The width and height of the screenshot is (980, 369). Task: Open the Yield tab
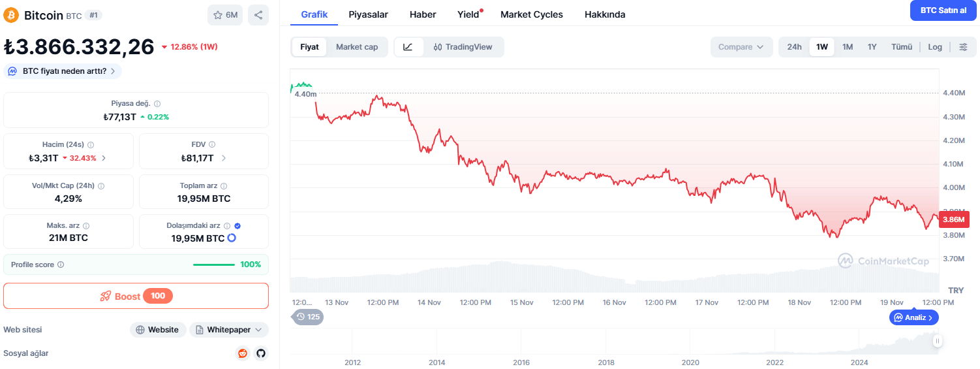(468, 14)
